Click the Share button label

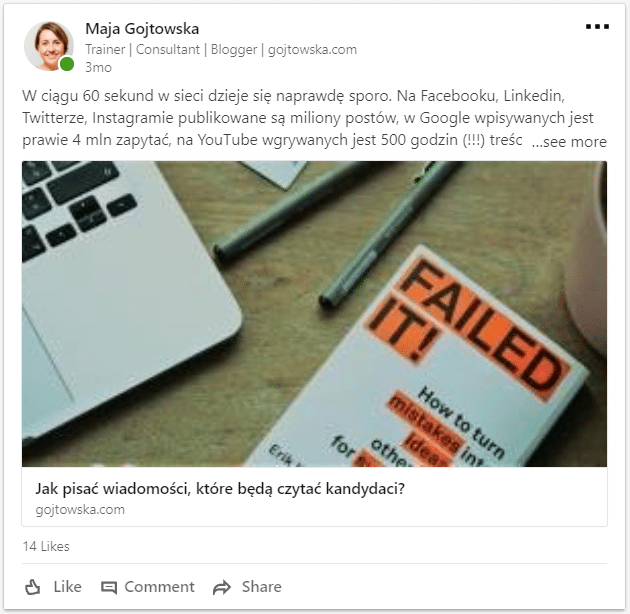point(262,587)
